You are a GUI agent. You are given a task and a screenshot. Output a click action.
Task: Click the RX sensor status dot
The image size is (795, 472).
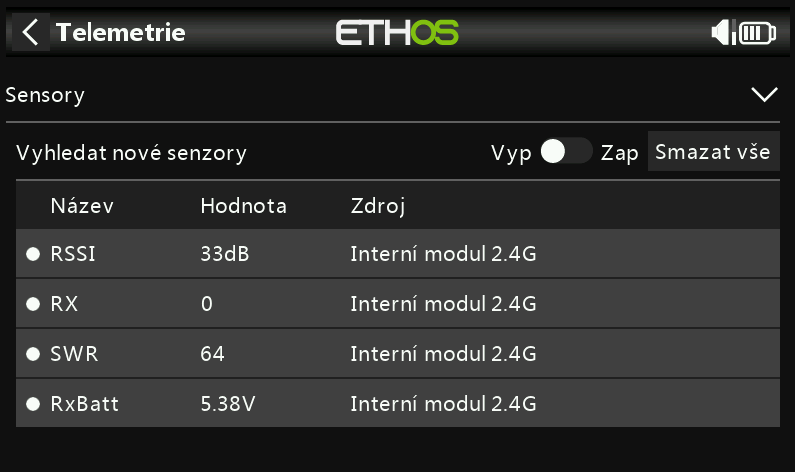32,304
